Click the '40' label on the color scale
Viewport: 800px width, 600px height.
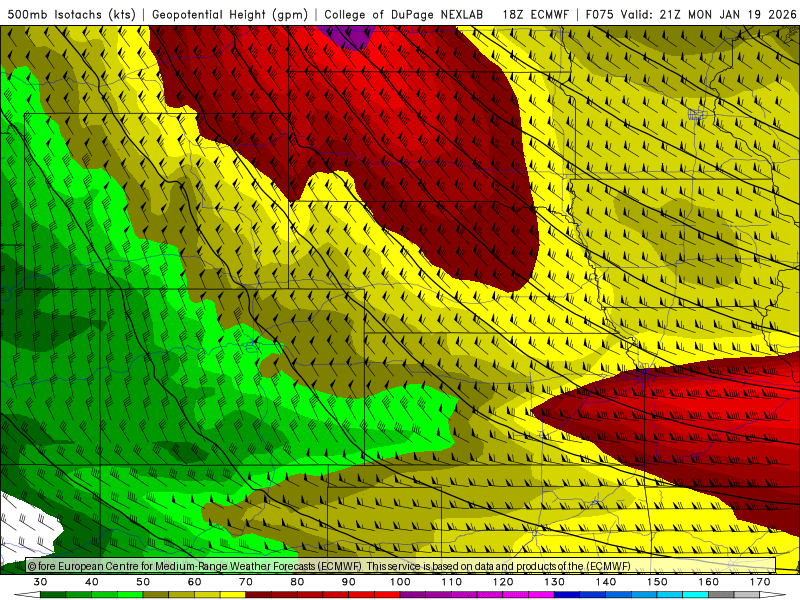pos(92,582)
